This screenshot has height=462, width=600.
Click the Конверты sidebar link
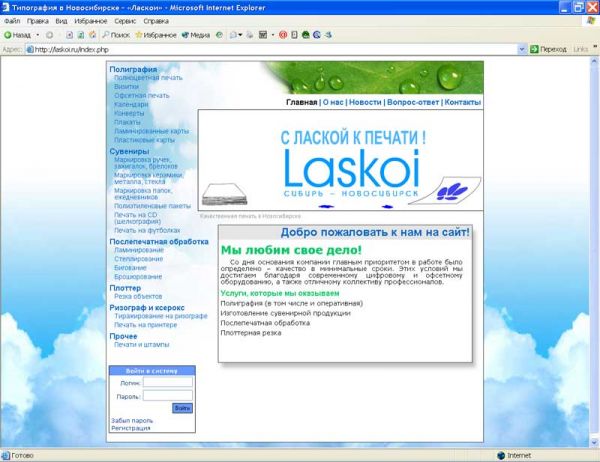tap(129, 113)
